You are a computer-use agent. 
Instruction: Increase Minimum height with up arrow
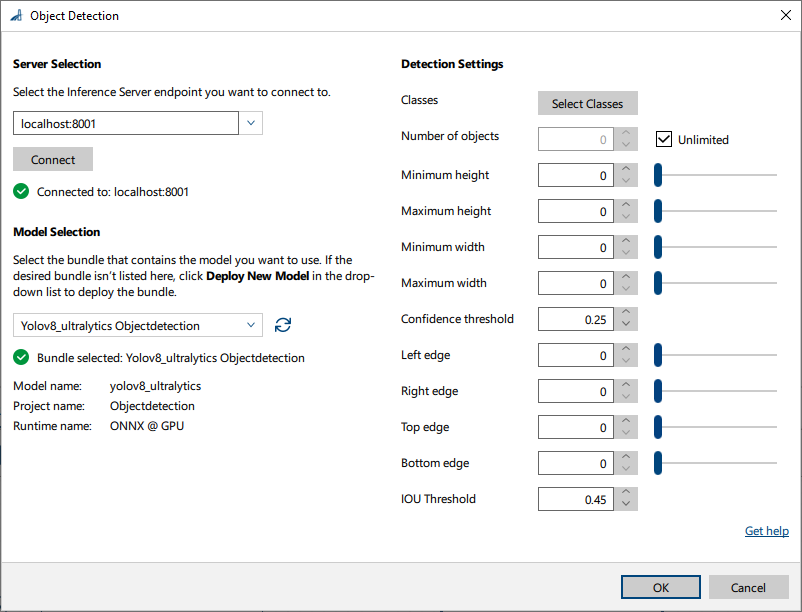(626, 169)
